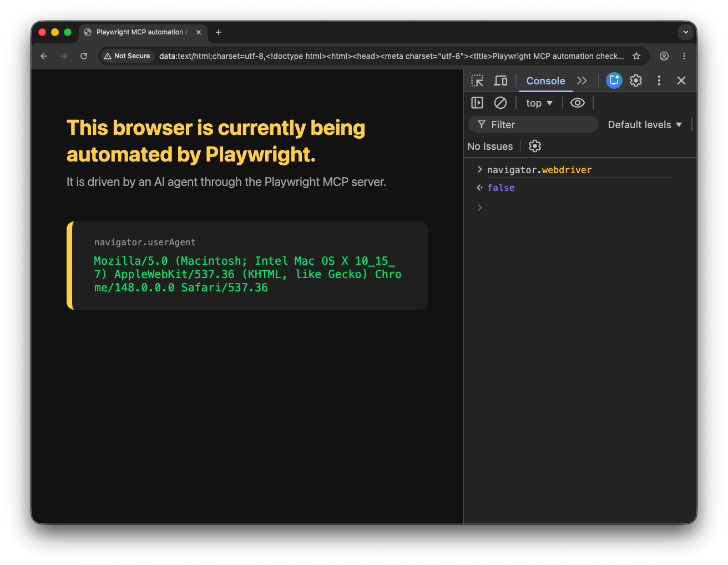The height and width of the screenshot is (565, 728).
Task: Open console issues settings gear
Action: (535, 146)
